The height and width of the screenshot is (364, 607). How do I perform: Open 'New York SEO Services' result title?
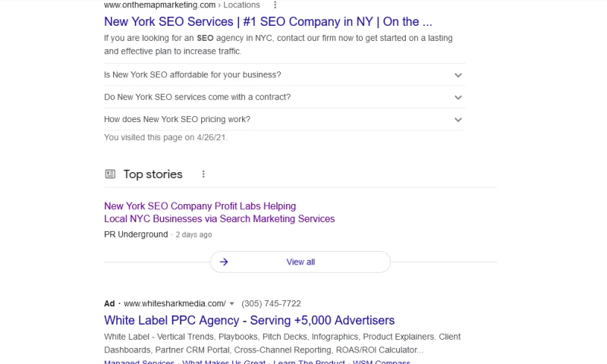[268, 22]
